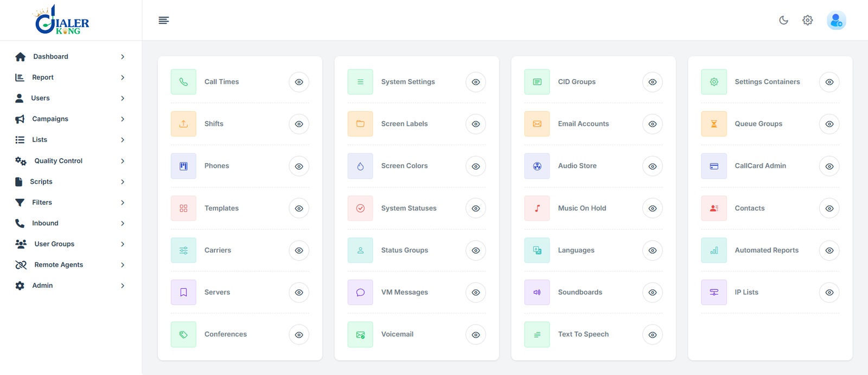Click the eye button for Screen Colors
868x375 pixels.
pyautogui.click(x=476, y=166)
